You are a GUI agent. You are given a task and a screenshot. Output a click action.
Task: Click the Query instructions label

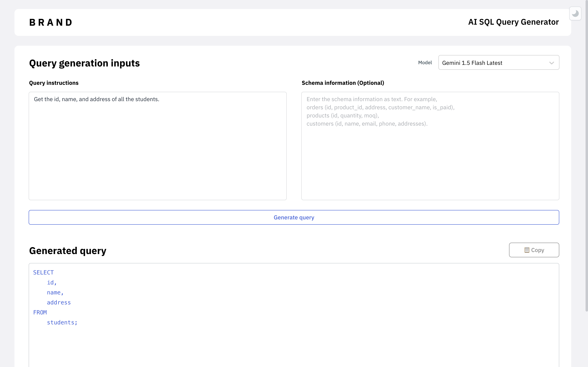click(x=54, y=83)
